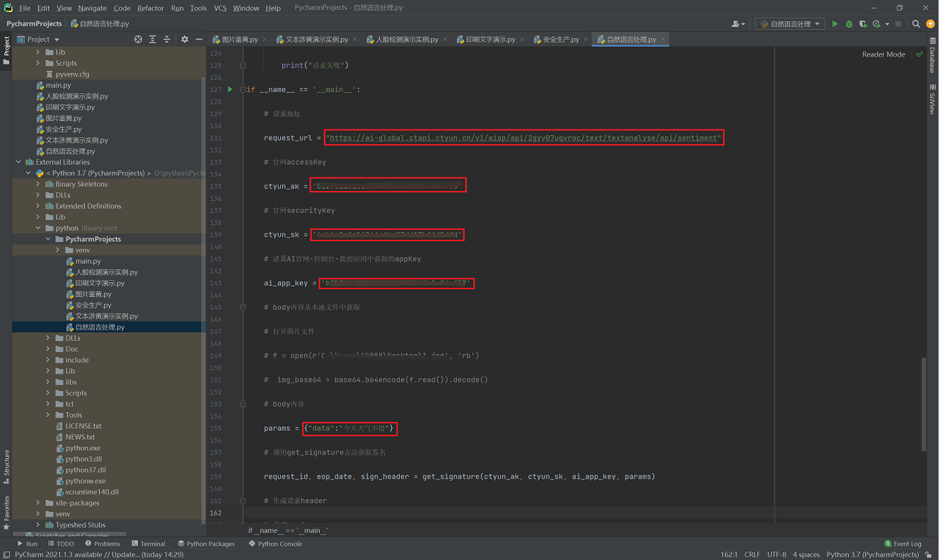Close the 图片鉴黄.py tab

(x=265, y=40)
